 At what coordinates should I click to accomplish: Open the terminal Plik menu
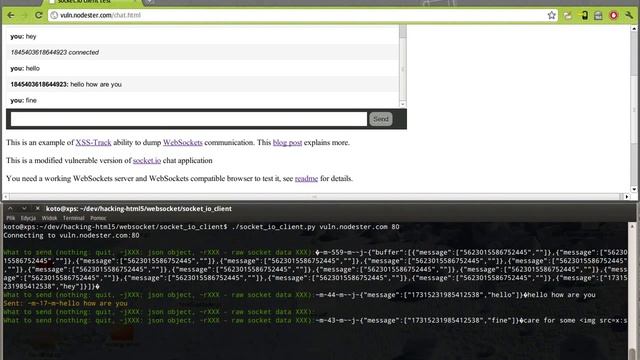pyautogui.click(x=11, y=218)
